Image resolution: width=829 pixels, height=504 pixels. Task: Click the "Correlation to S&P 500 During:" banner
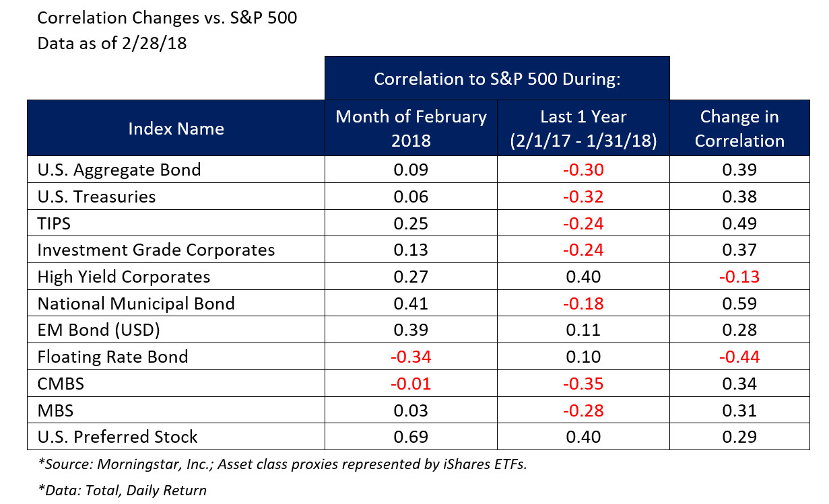496,79
